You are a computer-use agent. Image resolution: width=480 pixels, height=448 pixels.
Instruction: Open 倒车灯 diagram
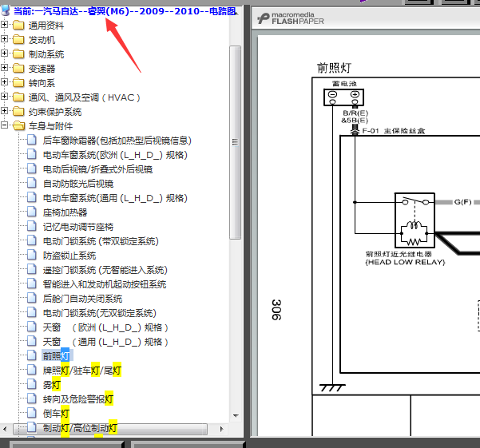pyautogui.click(x=56, y=414)
